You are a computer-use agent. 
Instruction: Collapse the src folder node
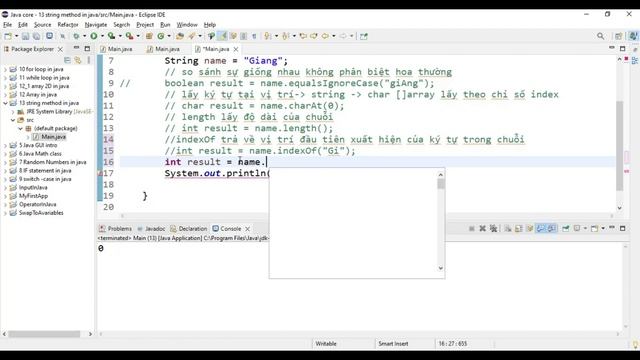tap(13, 120)
